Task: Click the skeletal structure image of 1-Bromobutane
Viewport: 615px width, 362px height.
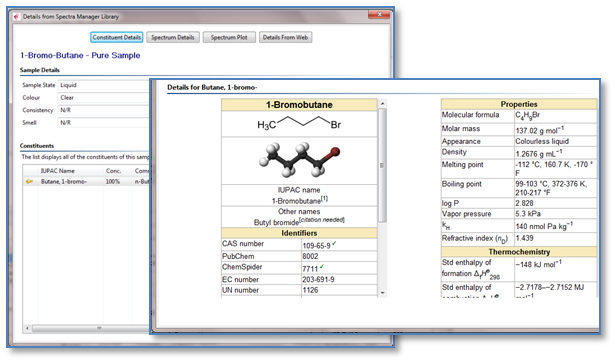Action: click(x=299, y=124)
